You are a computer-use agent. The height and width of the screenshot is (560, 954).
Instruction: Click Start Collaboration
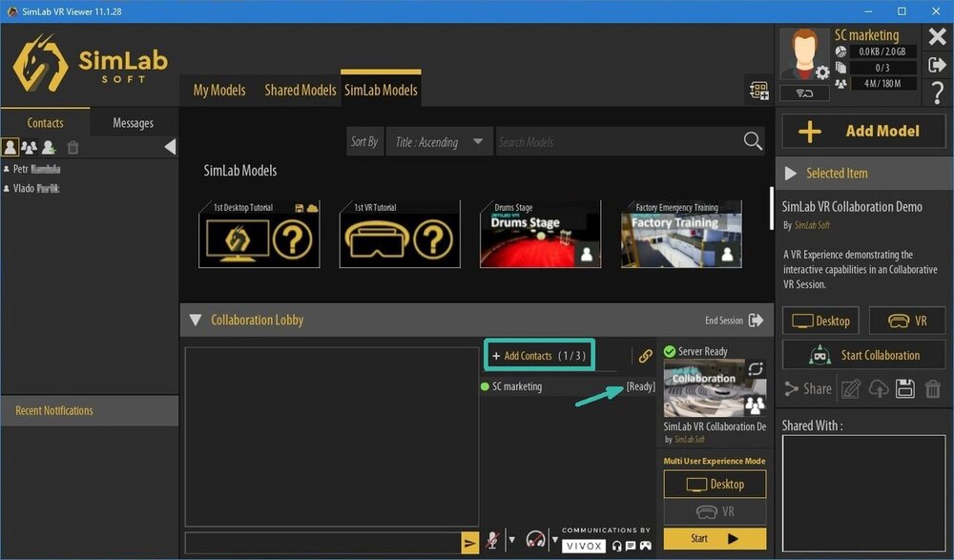click(x=863, y=354)
